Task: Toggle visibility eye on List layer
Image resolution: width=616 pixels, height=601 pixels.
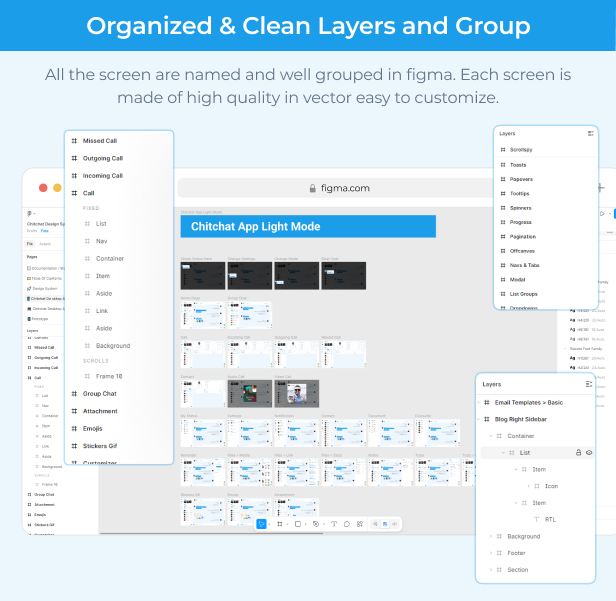Action: click(x=589, y=452)
